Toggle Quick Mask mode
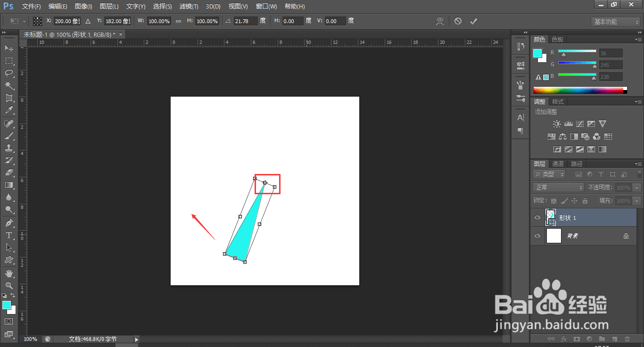The width and height of the screenshot is (644, 347). coord(8,321)
